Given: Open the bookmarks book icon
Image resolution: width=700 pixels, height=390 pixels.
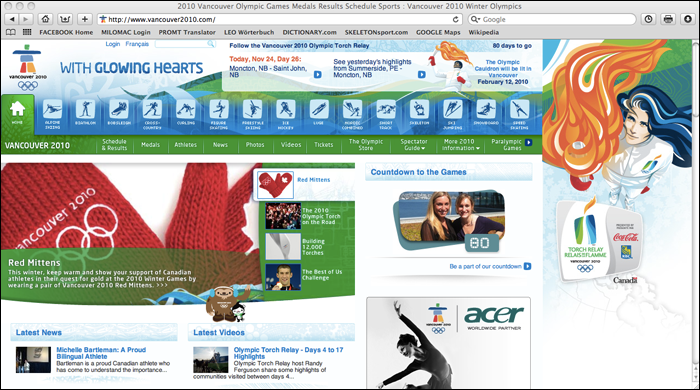Looking at the screenshot, I should pos(11,32).
